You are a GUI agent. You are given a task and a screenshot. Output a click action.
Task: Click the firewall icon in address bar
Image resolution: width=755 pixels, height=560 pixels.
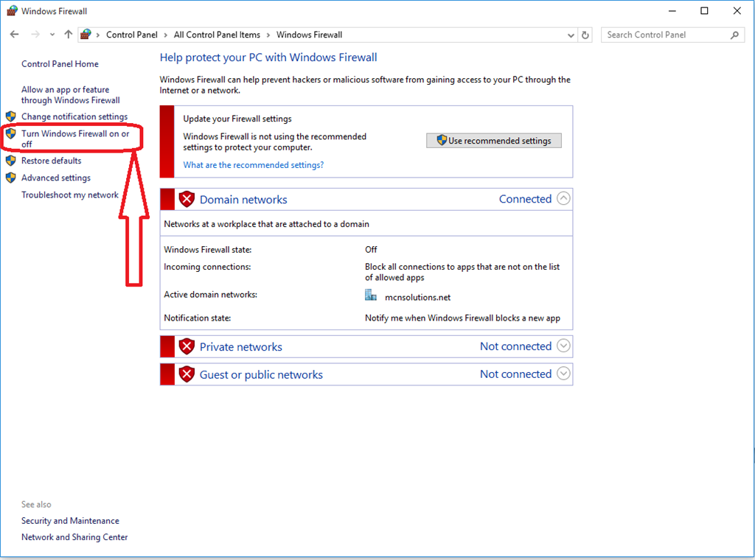point(86,34)
